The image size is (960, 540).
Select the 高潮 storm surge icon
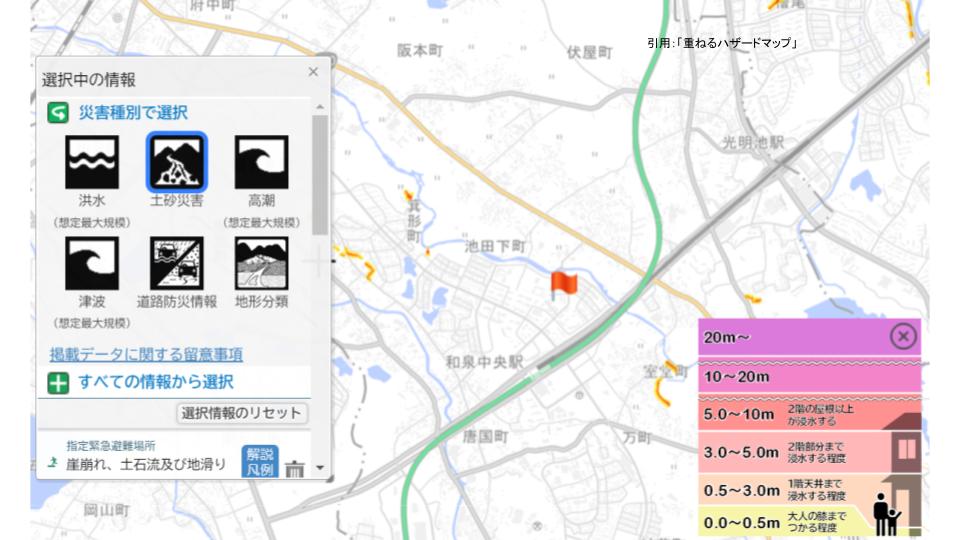pyautogui.click(x=261, y=162)
